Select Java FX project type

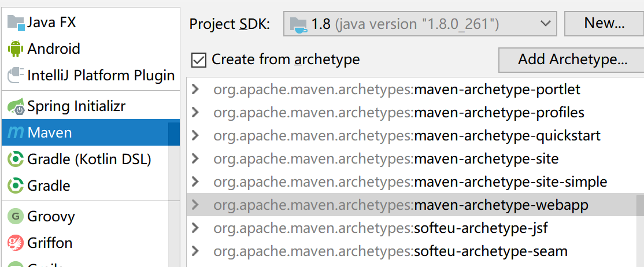91,22
